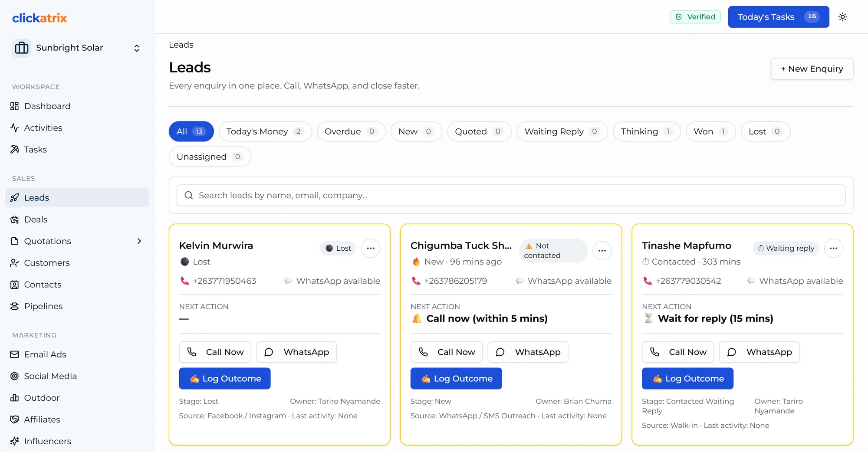Open more options for Tinashe Mapfumo
Image resolution: width=868 pixels, height=452 pixels.
(x=833, y=248)
